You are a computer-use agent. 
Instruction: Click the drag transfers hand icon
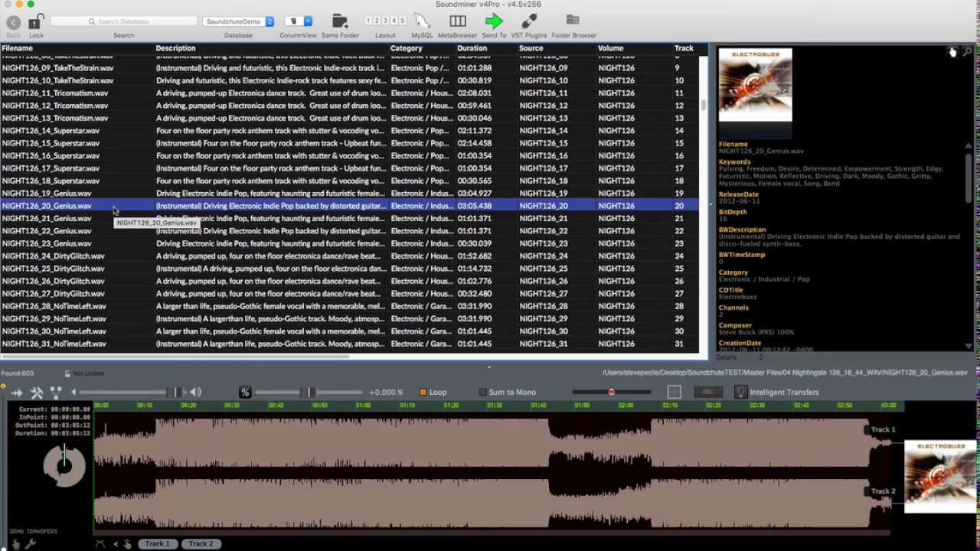[x=15, y=543]
